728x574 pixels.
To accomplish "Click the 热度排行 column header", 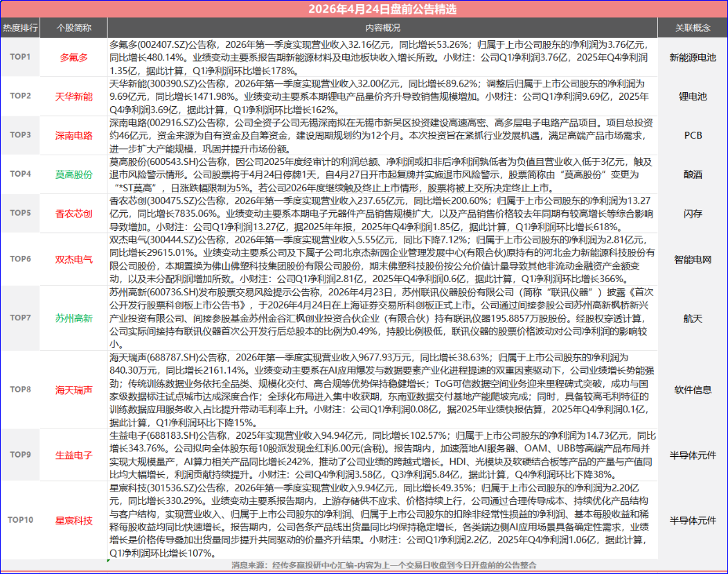I will click(x=20, y=28).
